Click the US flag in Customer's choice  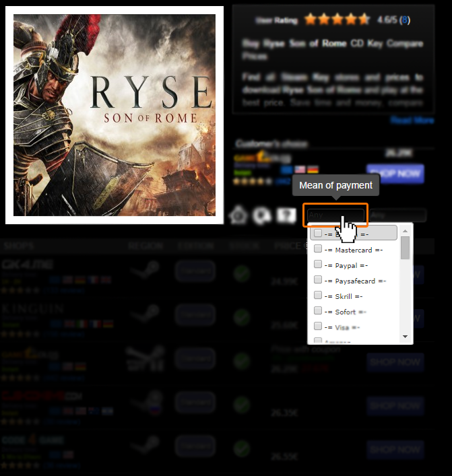click(x=300, y=170)
